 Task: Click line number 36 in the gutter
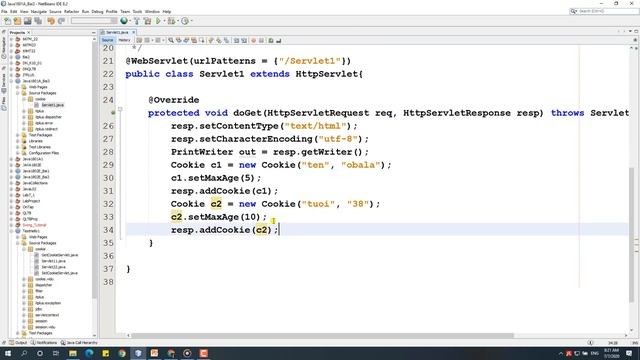[108, 256]
